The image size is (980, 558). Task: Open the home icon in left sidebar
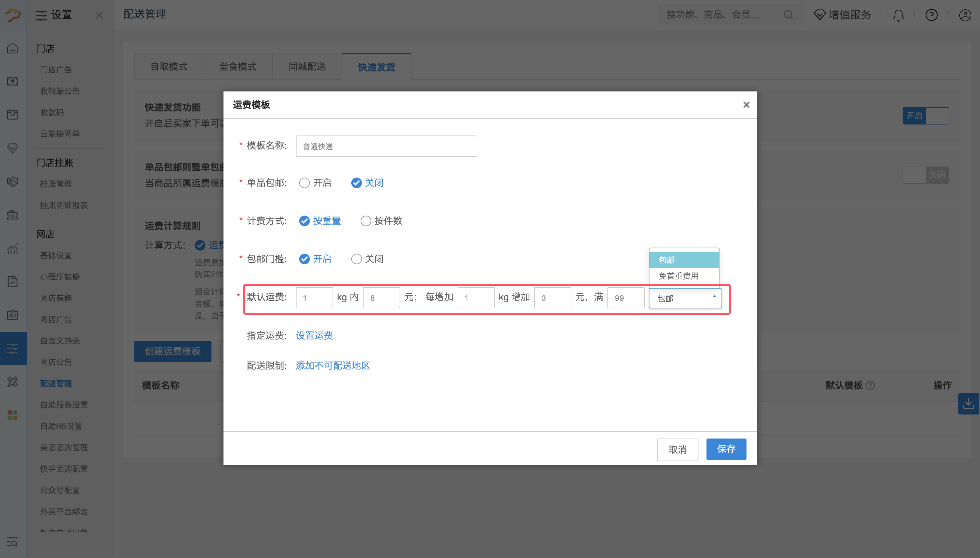[x=13, y=48]
